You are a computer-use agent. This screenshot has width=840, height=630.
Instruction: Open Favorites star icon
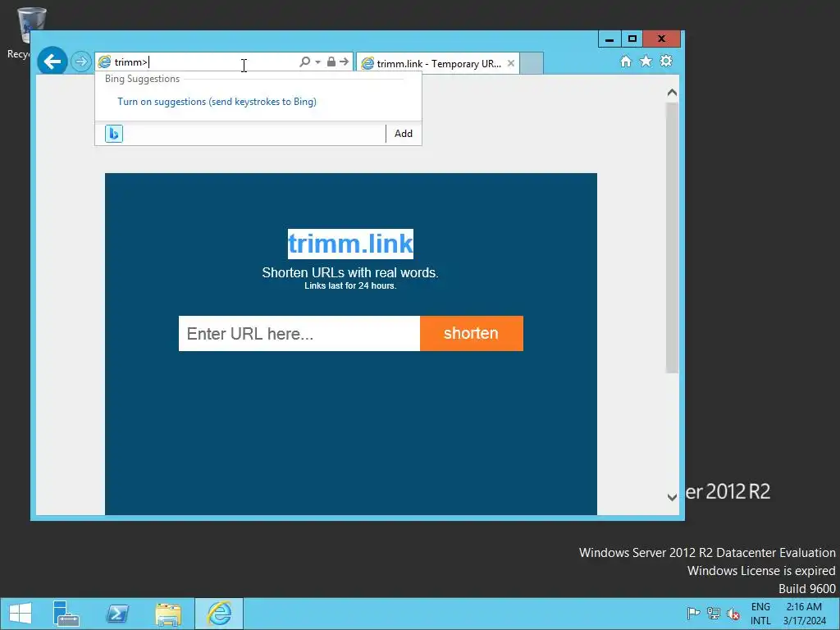tap(646, 61)
